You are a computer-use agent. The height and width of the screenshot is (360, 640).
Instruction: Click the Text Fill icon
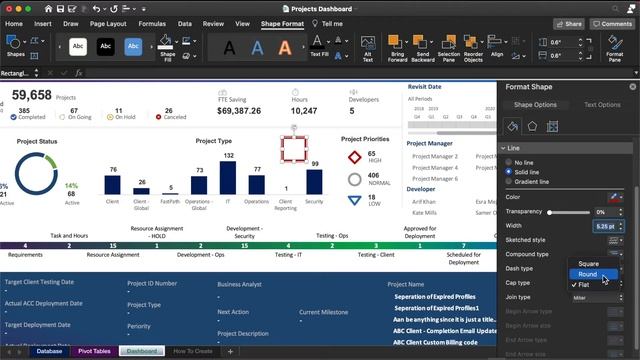tap(317, 42)
